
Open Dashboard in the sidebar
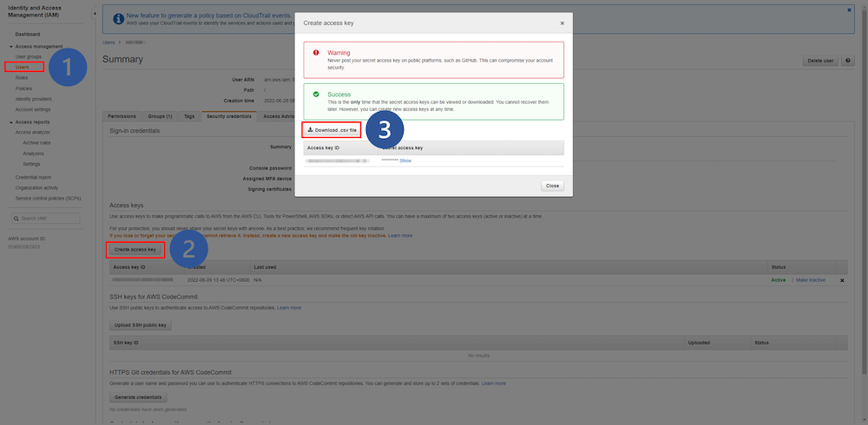click(27, 35)
